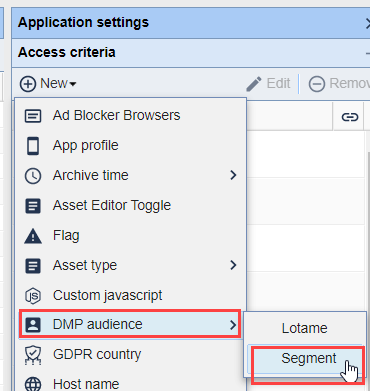Click the Host name globe icon
Screen dimensions: 370x391
click(33, 384)
